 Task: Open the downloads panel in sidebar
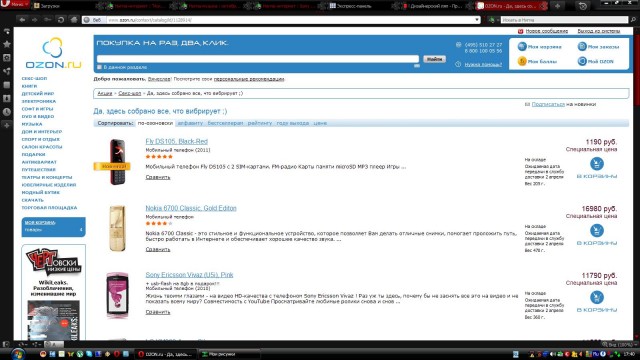7,98
